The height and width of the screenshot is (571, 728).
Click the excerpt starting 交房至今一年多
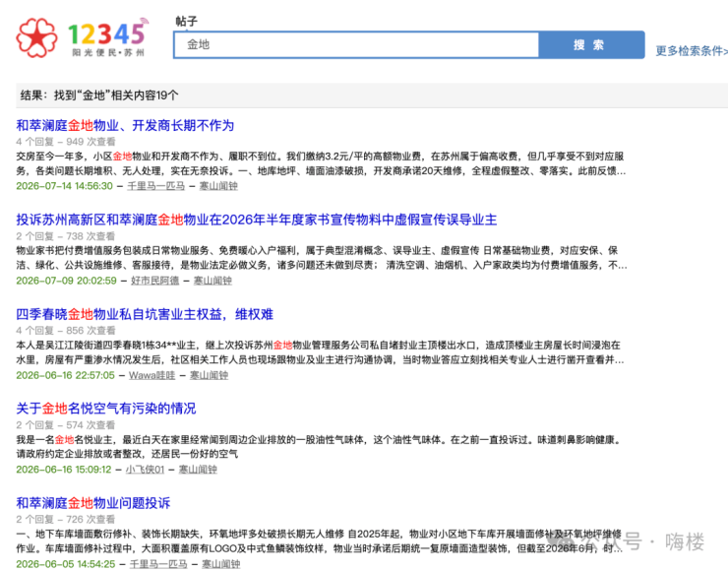click(x=321, y=163)
